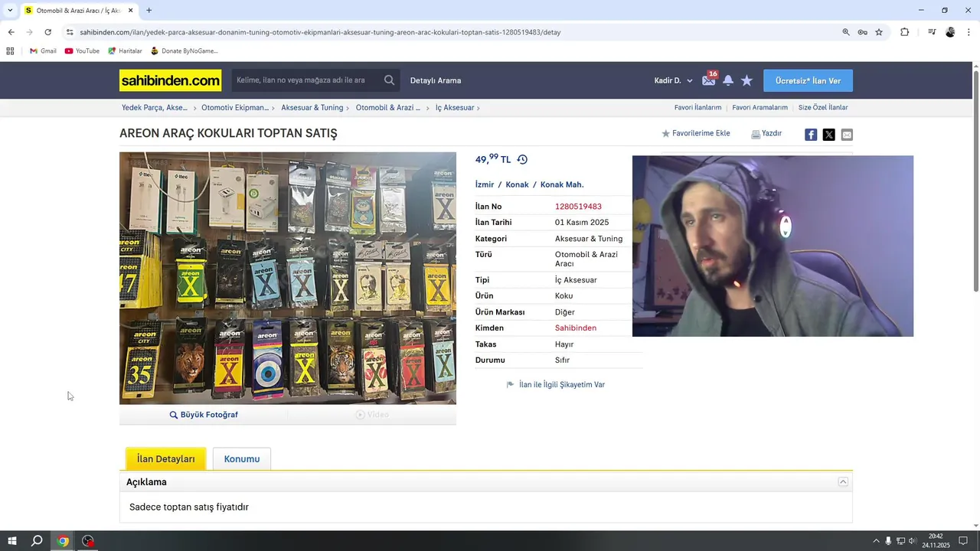Expand Kadir D. account dropdown

pyautogui.click(x=673, y=80)
